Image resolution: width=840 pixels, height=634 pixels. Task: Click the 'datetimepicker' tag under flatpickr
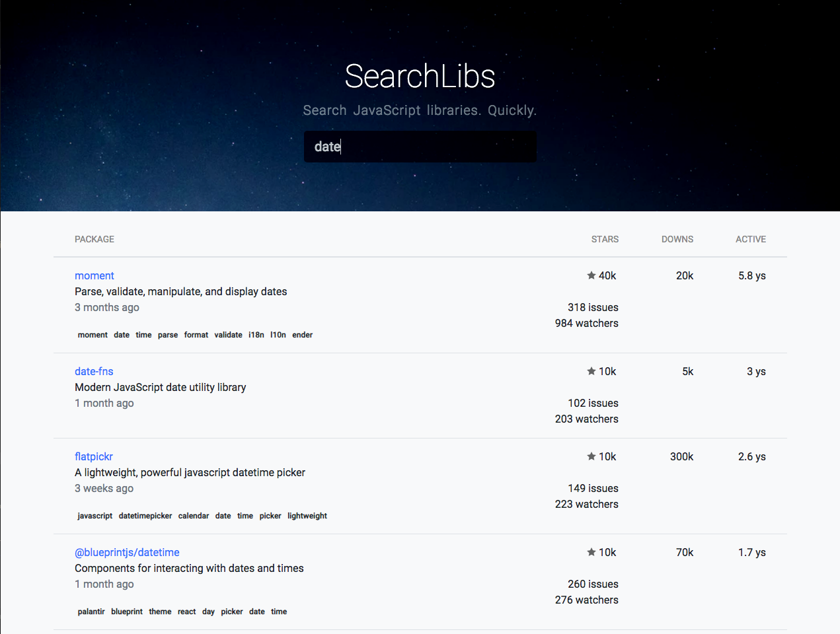click(x=145, y=516)
